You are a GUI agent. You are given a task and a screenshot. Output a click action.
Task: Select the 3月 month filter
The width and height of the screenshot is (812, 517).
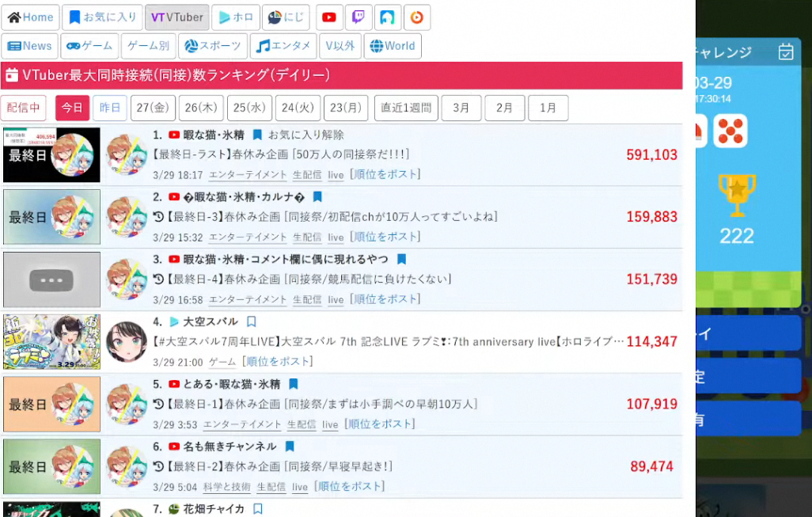point(461,108)
